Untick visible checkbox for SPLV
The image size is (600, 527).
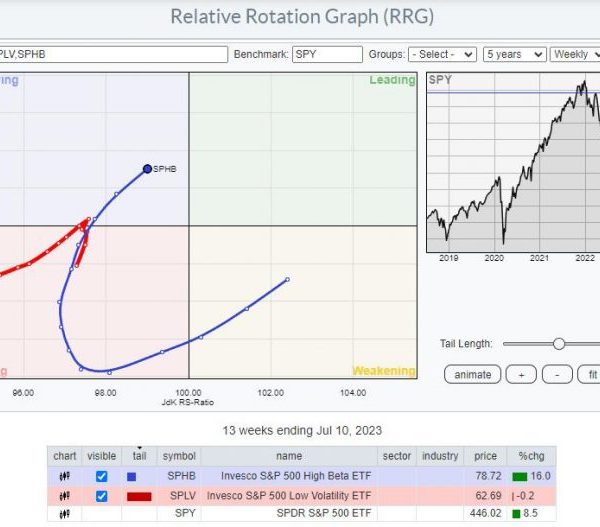[x=101, y=496]
